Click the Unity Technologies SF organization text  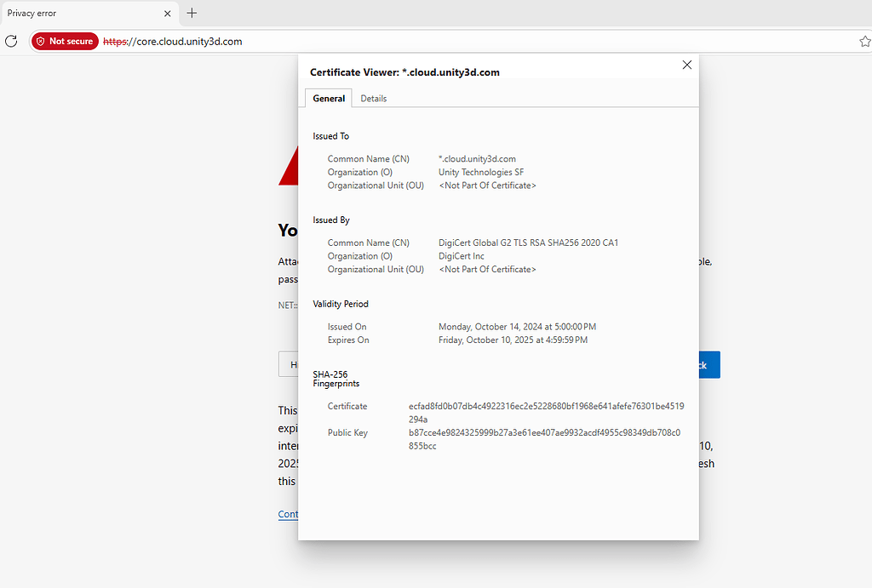481,171
